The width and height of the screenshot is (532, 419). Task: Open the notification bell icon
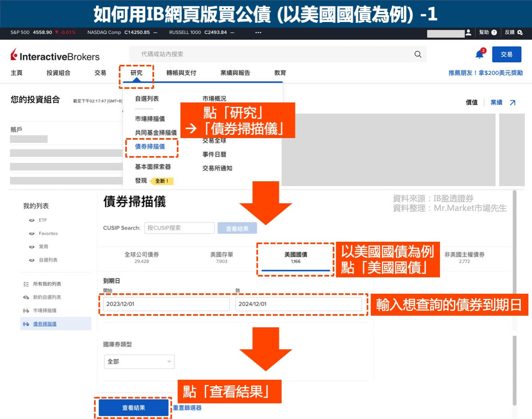tap(480, 54)
